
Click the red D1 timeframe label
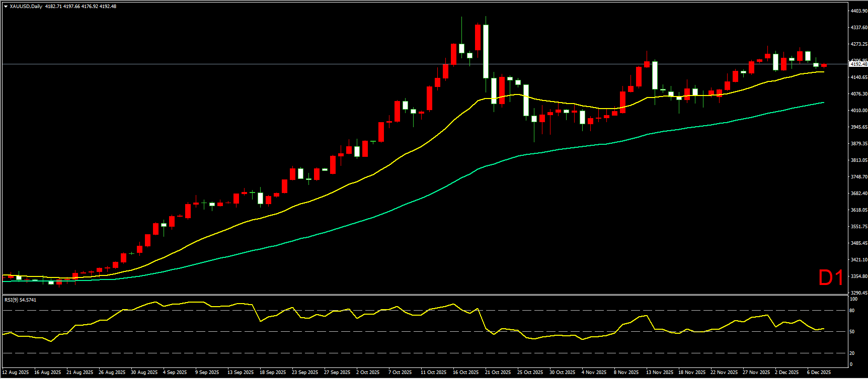[831, 278]
